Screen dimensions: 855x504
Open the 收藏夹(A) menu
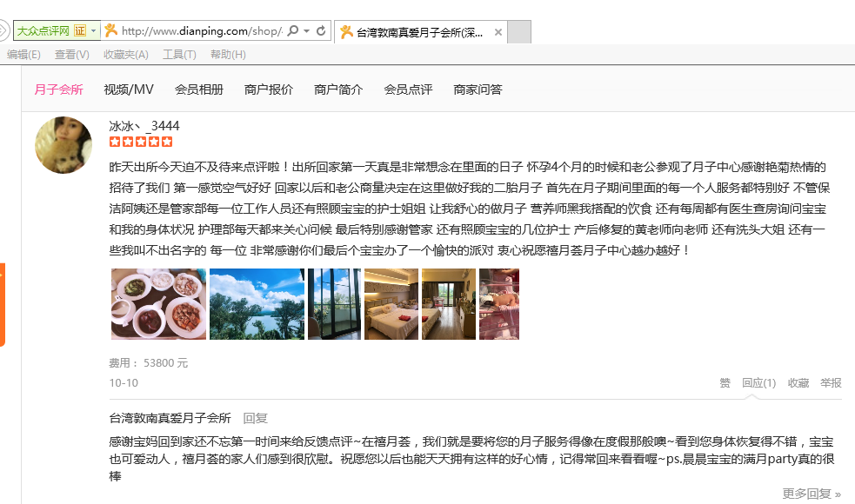point(126,55)
